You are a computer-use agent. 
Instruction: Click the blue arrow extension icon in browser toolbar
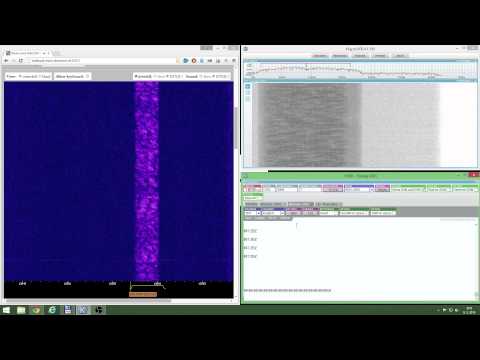(x=186, y=61)
